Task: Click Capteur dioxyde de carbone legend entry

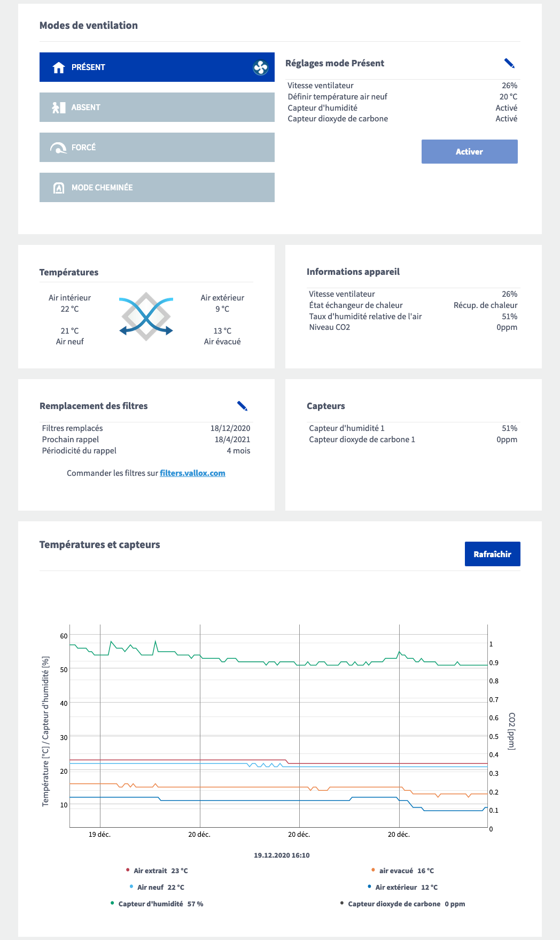Action: pos(402,904)
